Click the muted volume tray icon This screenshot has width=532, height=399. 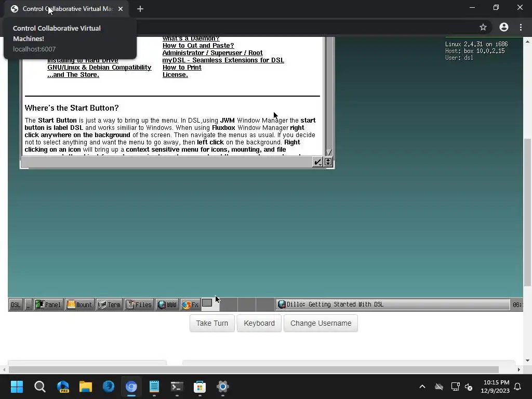[469, 387]
